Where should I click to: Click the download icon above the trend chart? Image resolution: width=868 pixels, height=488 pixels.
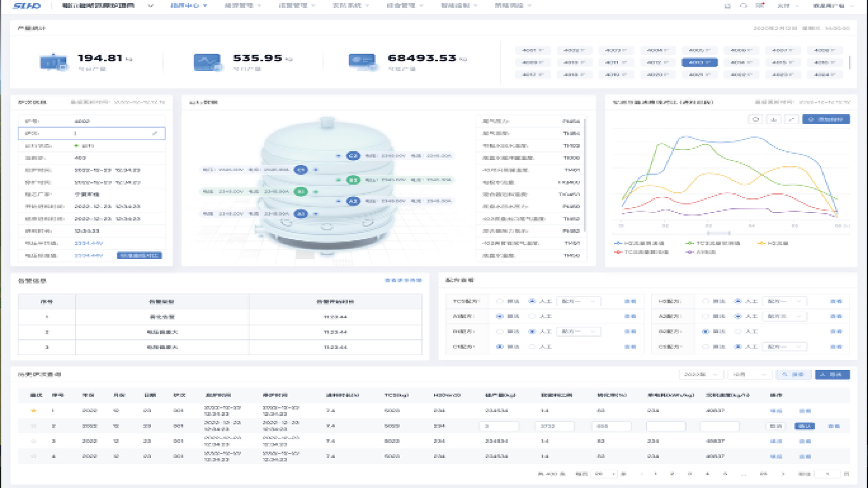[x=774, y=119]
